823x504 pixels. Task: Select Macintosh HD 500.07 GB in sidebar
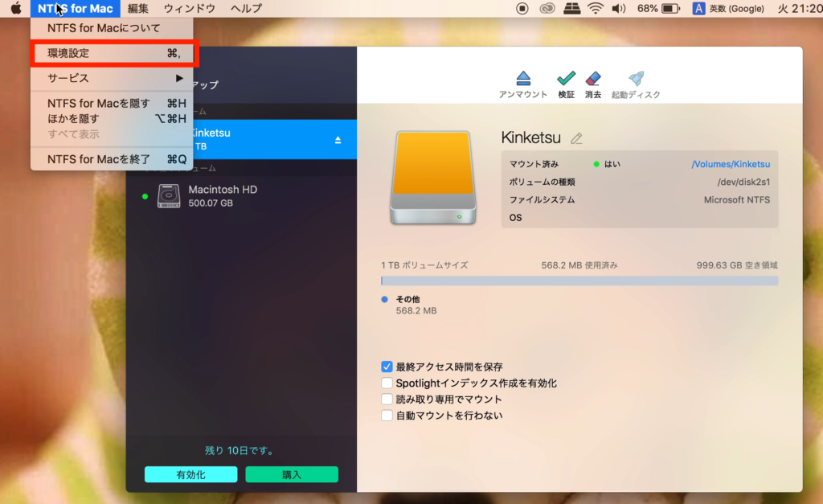tap(241, 196)
